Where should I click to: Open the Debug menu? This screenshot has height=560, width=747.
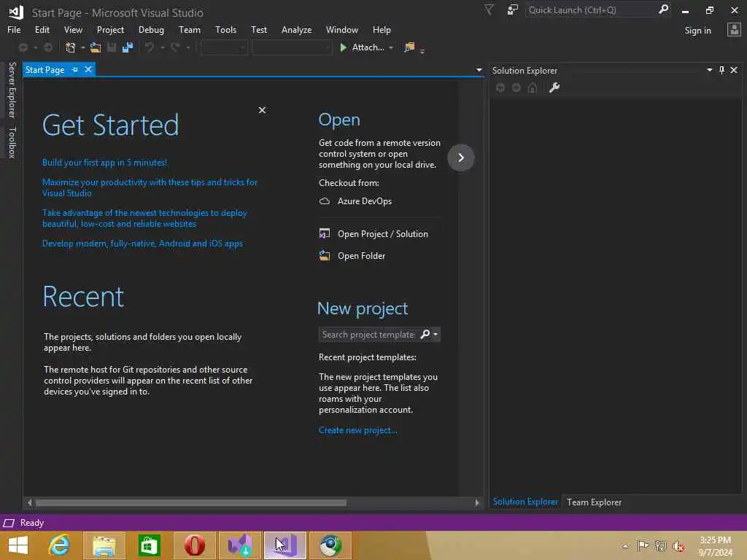click(x=151, y=29)
